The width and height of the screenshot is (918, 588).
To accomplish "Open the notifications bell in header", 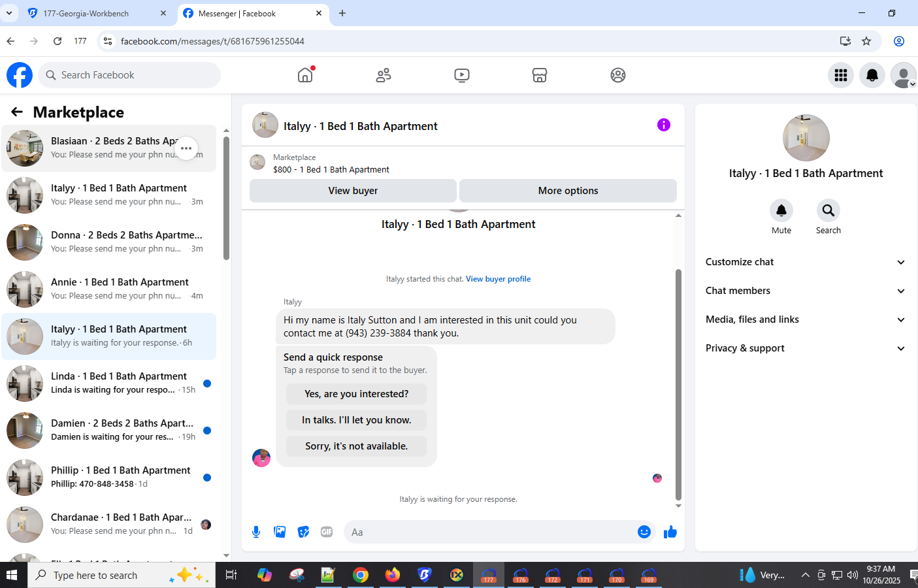I will 872,75.
